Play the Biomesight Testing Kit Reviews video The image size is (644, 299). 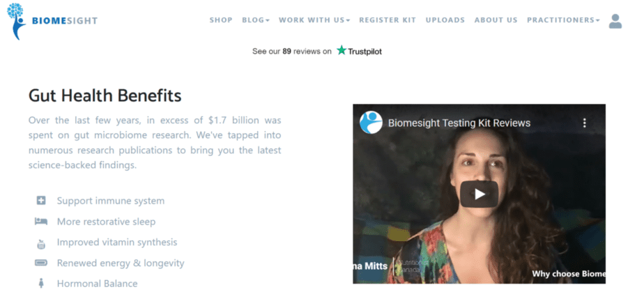[479, 194]
